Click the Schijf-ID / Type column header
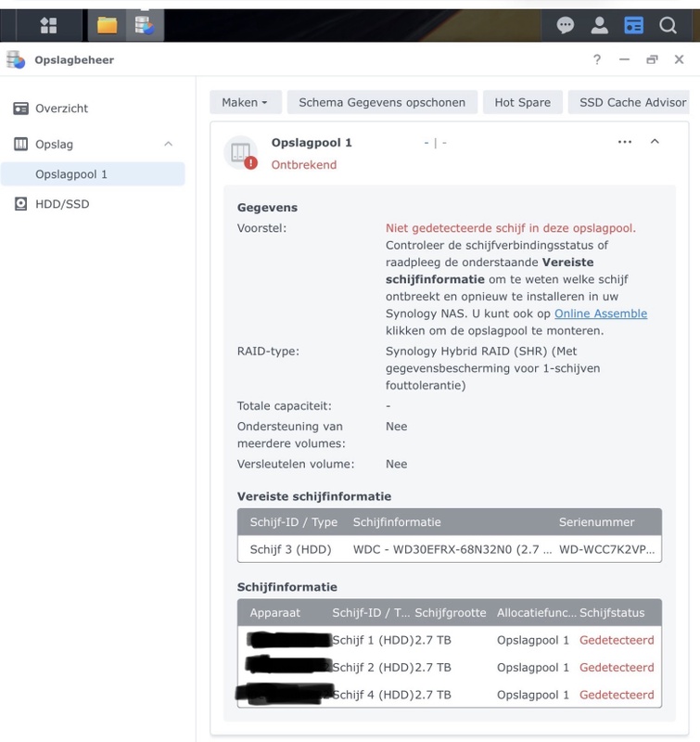The height and width of the screenshot is (742, 700). pos(294,522)
